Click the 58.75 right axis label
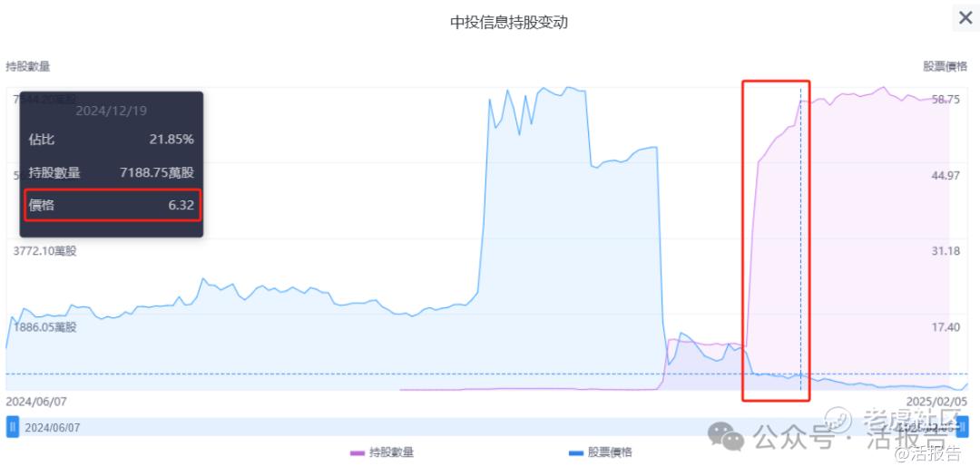The height and width of the screenshot is (476, 980). click(x=946, y=100)
